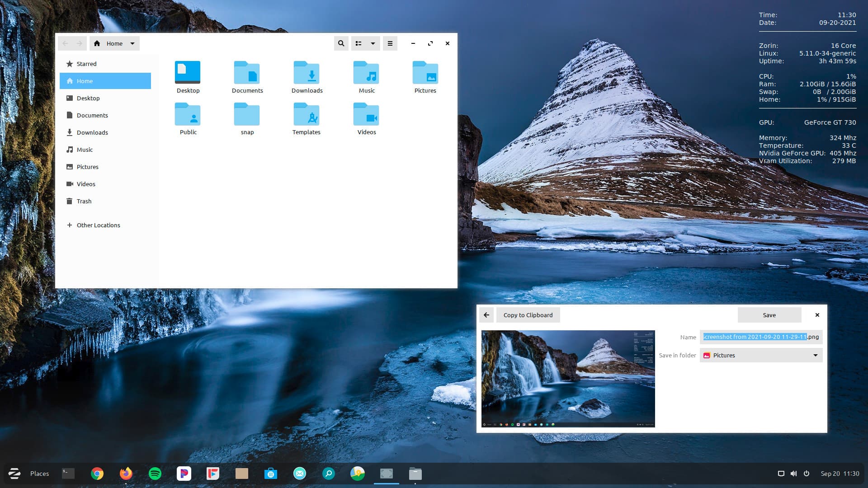Open the Zorin start menu

click(x=14, y=474)
